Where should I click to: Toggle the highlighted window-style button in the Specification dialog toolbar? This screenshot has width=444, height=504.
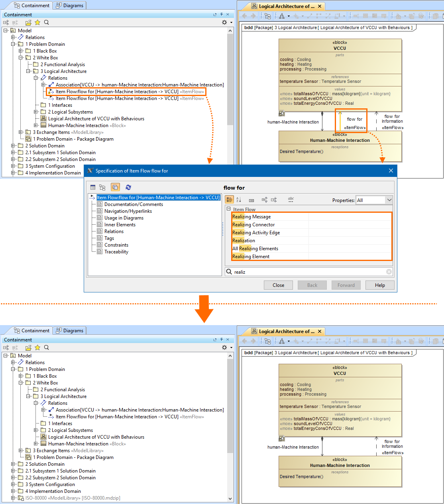(115, 187)
